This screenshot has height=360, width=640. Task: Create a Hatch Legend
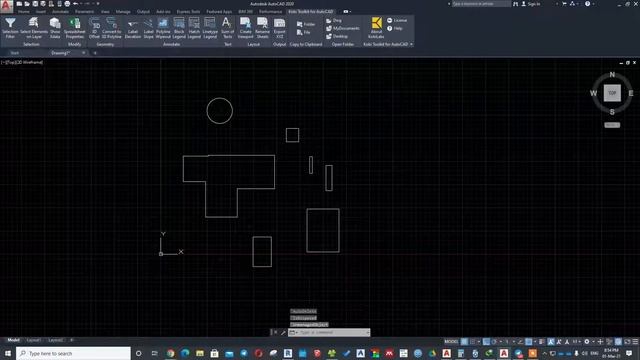pos(194,28)
